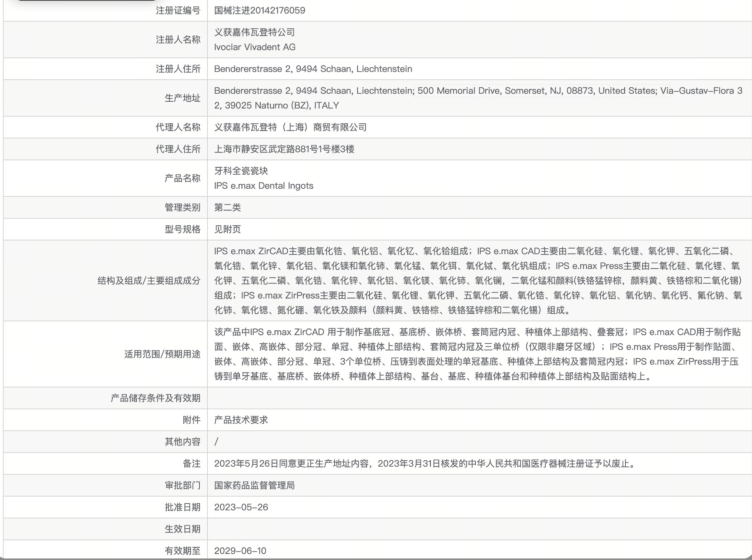Select the registrant address Bendererstrasse 2, 9494 Schaan
This screenshot has width=752, height=560.
(313, 69)
